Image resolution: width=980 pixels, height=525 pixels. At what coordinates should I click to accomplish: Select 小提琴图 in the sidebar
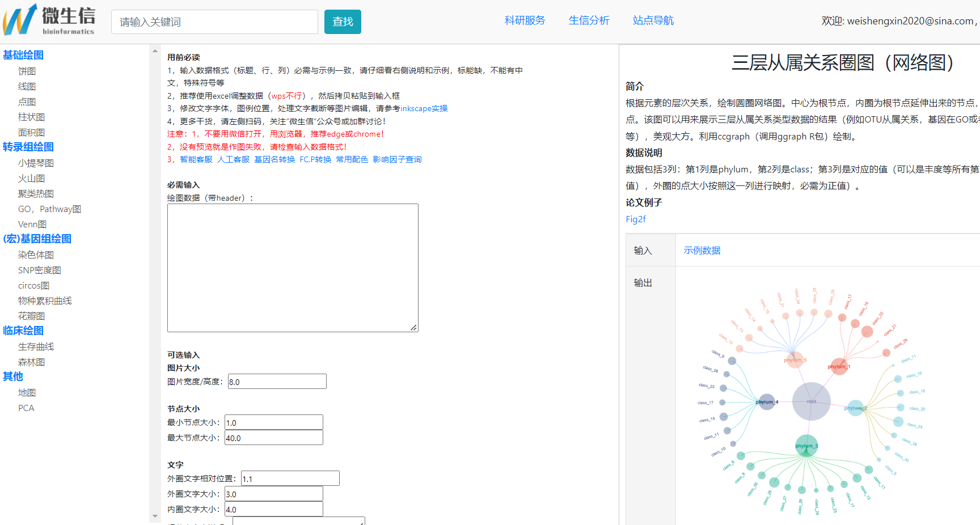pos(36,163)
